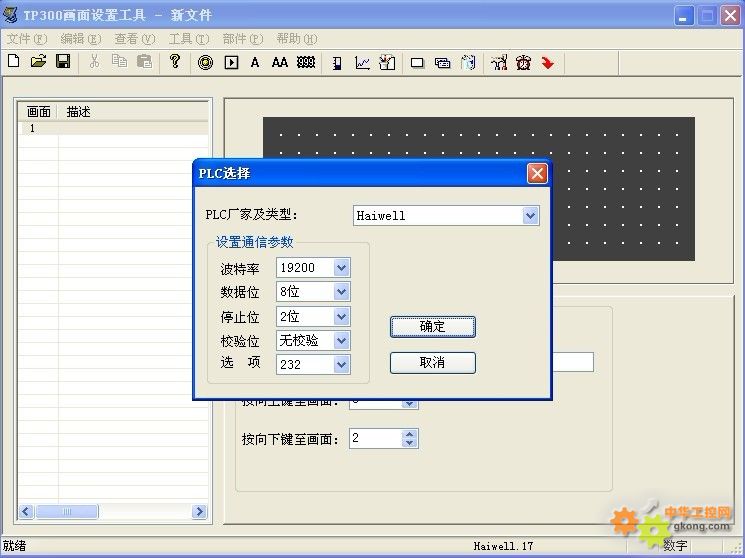The height and width of the screenshot is (558, 745).
Task: Click the red alarm clock icon
Action: tap(523, 63)
